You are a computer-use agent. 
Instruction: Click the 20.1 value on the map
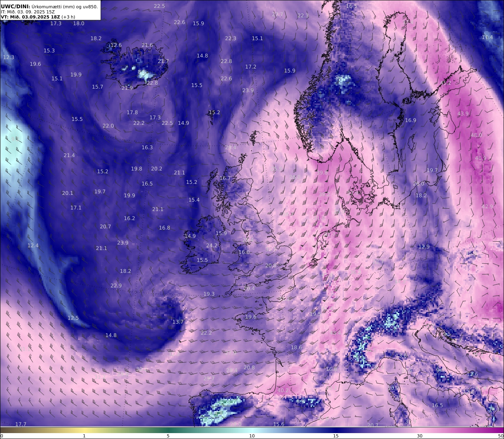click(68, 193)
